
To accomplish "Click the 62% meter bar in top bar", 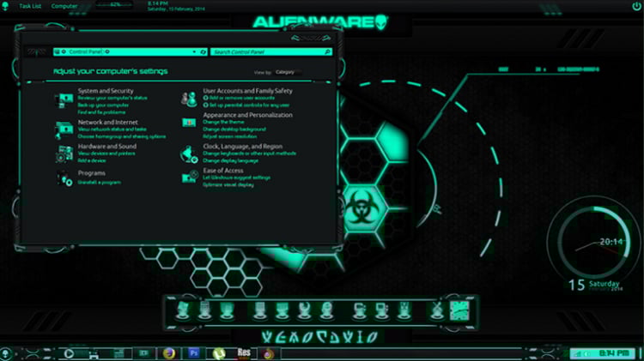I will [114, 5].
